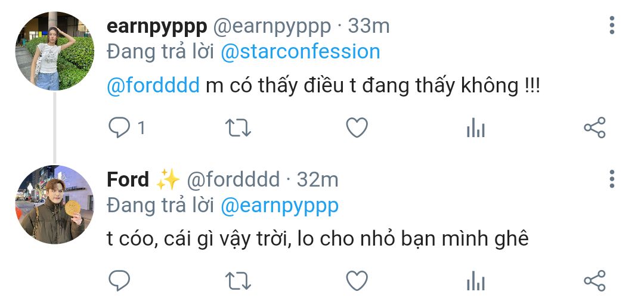Share earnpyppp's tweet
The image size is (644, 304).
pyautogui.click(x=595, y=128)
